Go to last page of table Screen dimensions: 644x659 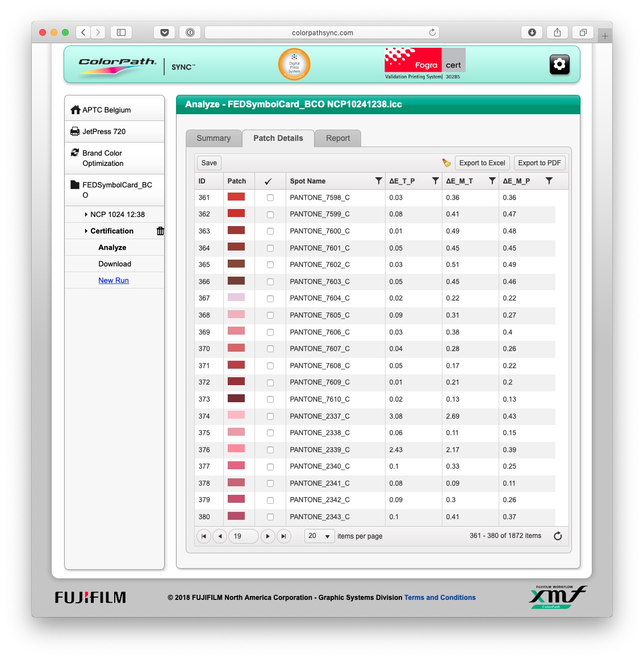(283, 536)
